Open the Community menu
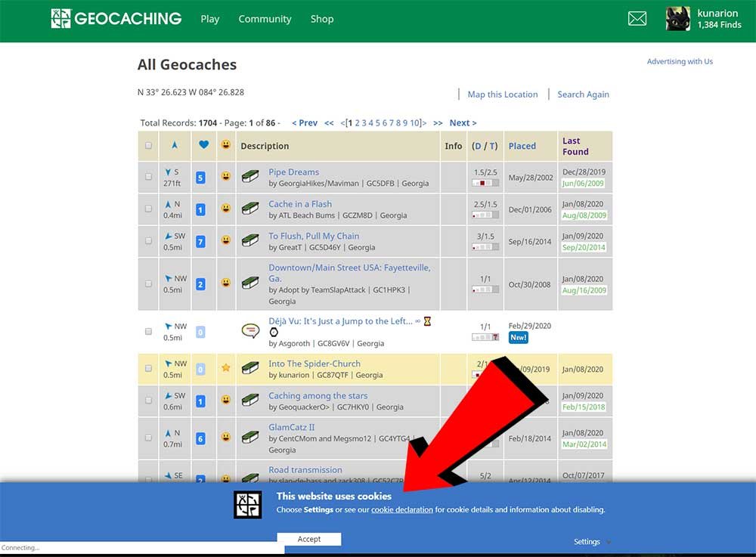Viewport: 756px width, 557px height. (265, 19)
